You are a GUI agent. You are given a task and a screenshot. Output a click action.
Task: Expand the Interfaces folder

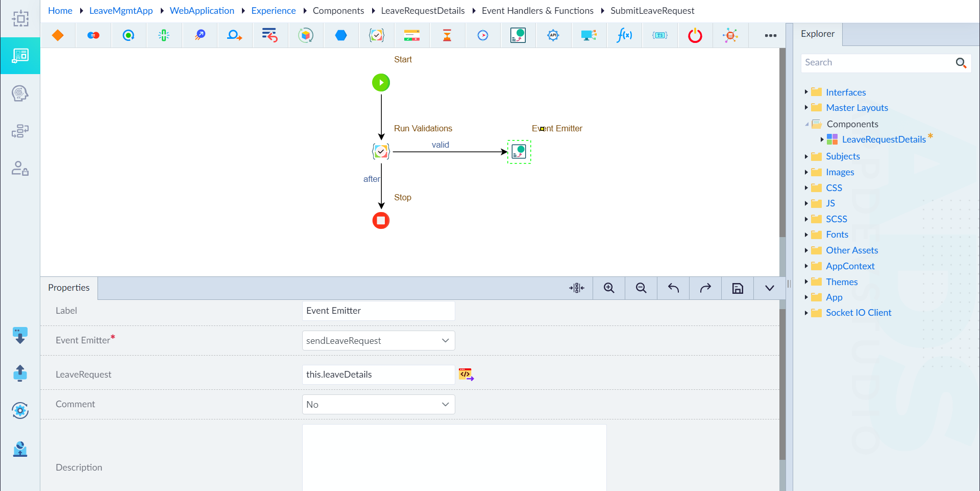point(806,92)
